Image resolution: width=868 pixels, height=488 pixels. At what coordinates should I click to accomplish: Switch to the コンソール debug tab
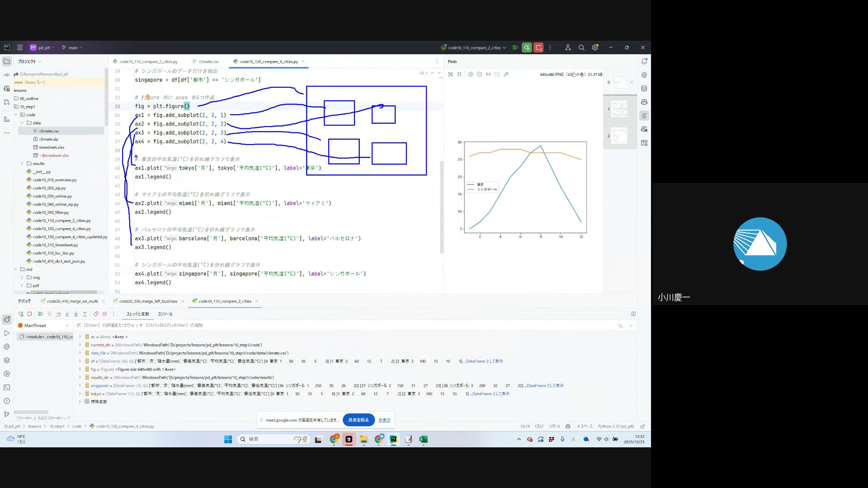pos(165,314)
